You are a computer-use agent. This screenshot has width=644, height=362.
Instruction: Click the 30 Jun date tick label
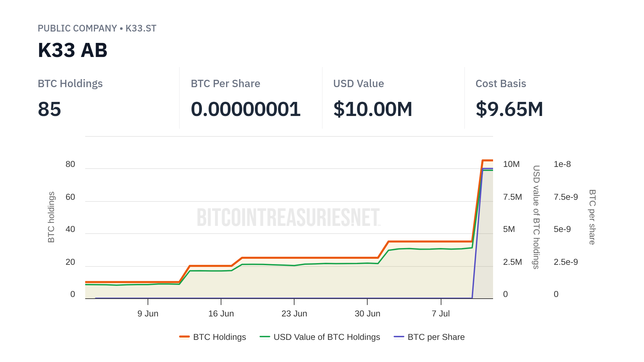[x=367, y=314]
